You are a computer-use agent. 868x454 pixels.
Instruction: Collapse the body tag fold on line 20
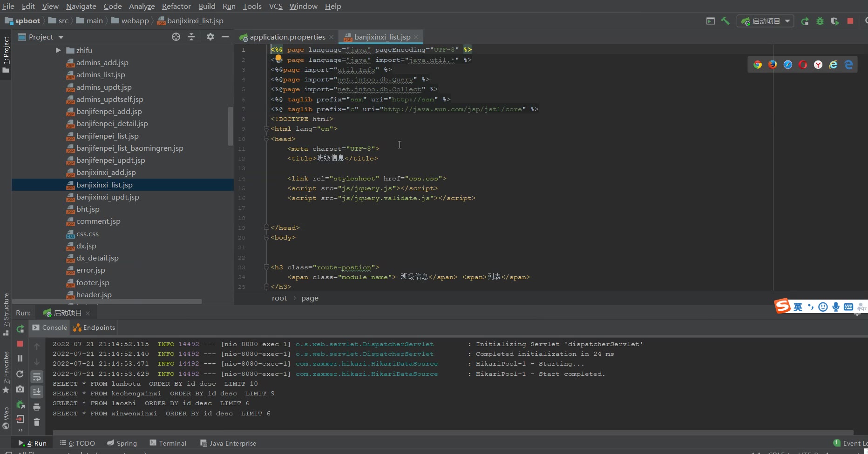click(266, 237)
